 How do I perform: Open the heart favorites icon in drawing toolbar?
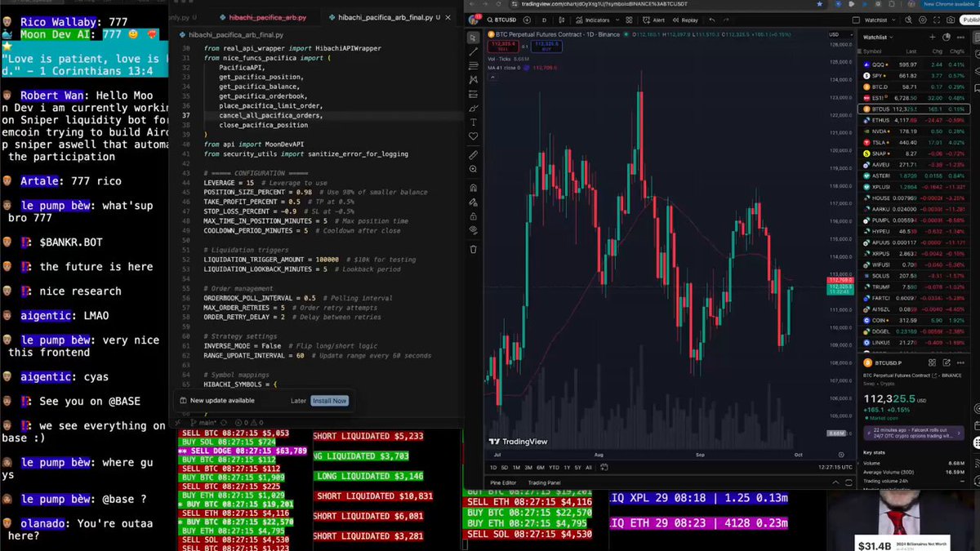tap(473, 136)
